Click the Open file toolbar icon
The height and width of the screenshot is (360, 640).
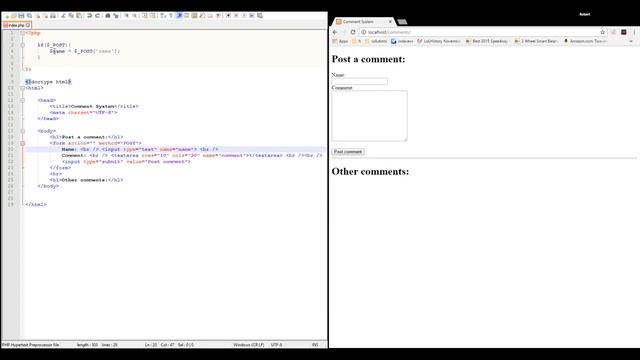pyautogui.click(x=13, y=16)
